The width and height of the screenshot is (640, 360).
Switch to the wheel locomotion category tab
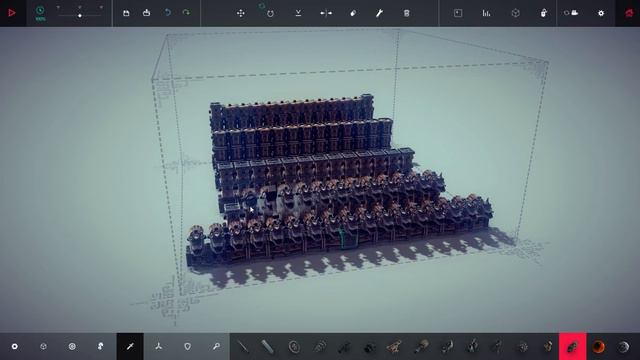72,347
